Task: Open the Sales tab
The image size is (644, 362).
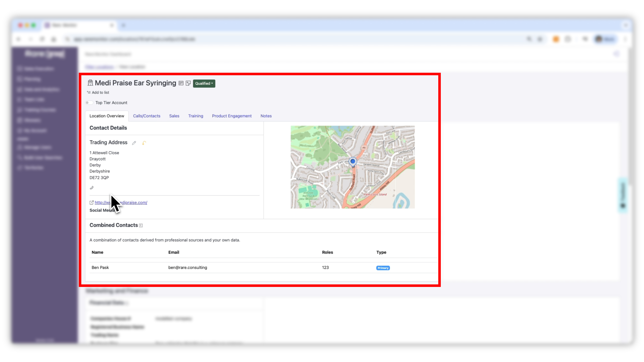Action: [x=174, y=116]
